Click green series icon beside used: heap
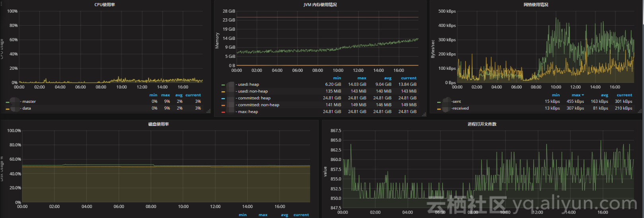This screenshot has height=218, width=644. [x=223, y=85]
